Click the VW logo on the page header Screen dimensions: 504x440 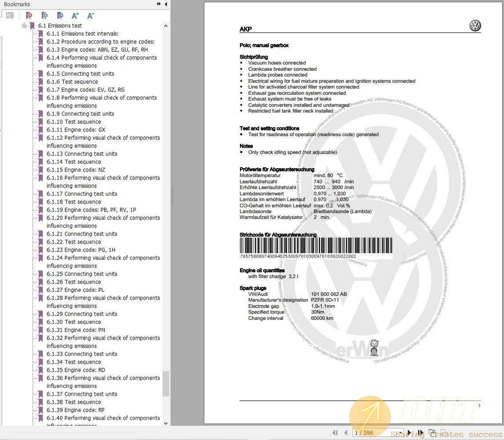pos(475,26)
